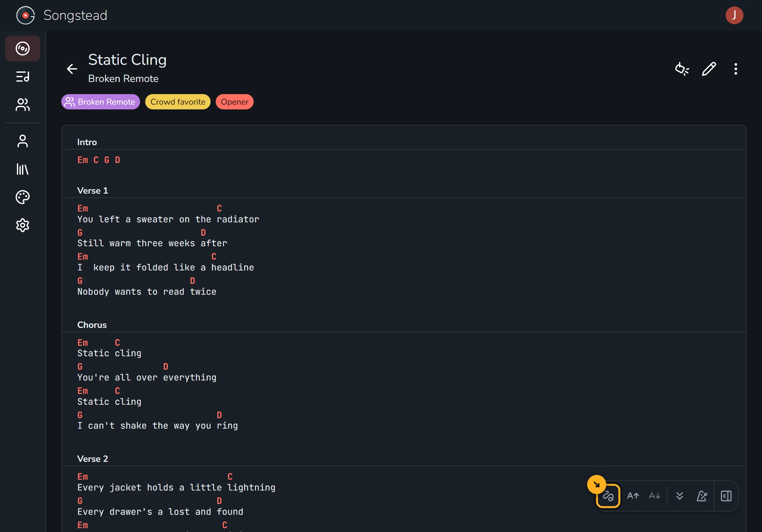Screen dimensions: 762x532
Task: Edit the song with the pencil icon
Action: point(709,69)
